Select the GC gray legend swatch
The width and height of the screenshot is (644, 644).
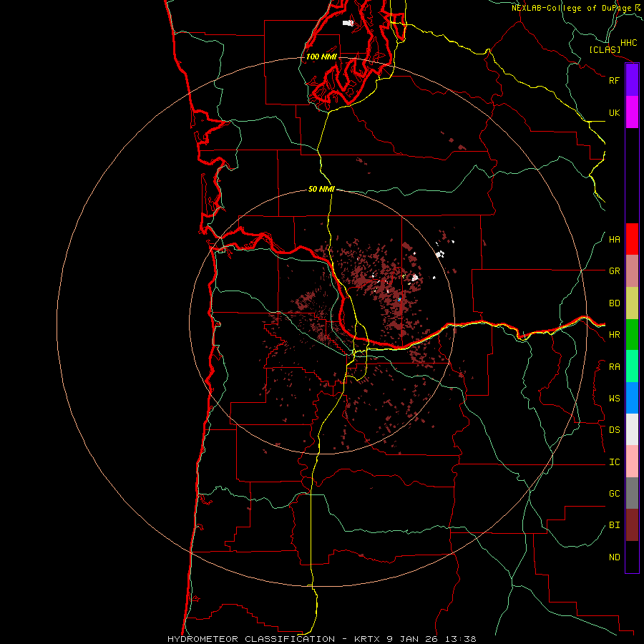(632, 493)
